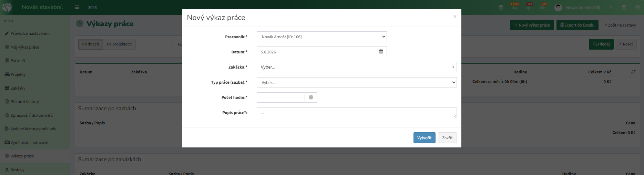Click into the Popis práce text area
Viewport: 644px width, 175px height.
(357, 113)
